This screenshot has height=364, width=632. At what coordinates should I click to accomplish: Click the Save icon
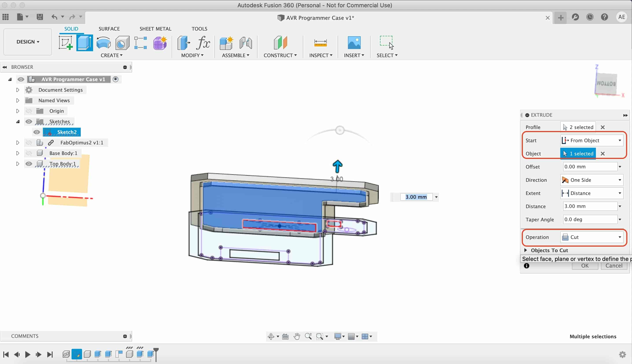[x=40, y=17]
